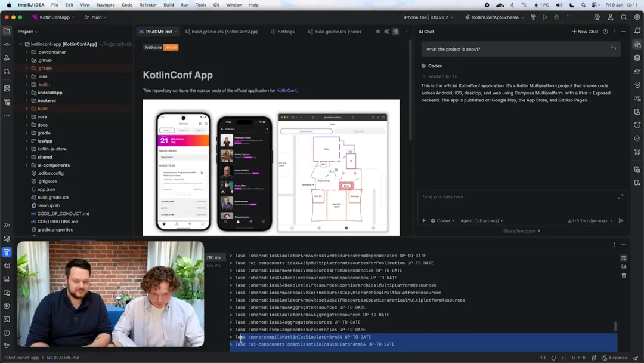Viewport: 644px width, 363px height.
Task: Toggle soft-wrap in build output
Action: (624, 258)
